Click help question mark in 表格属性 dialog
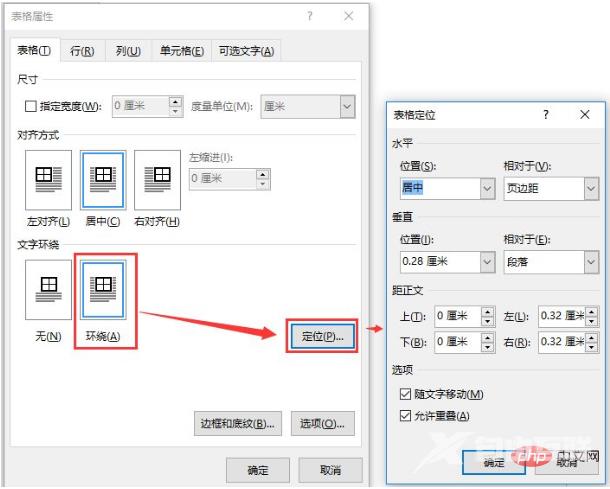This screenshot has width=610, height=489. (x=310, y=17)
